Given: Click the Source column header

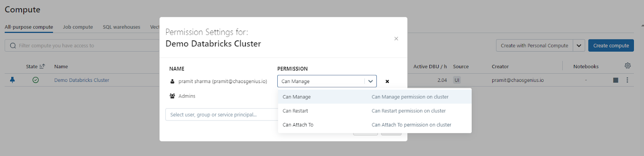Looking at the screenshot, I should [461, 67].
